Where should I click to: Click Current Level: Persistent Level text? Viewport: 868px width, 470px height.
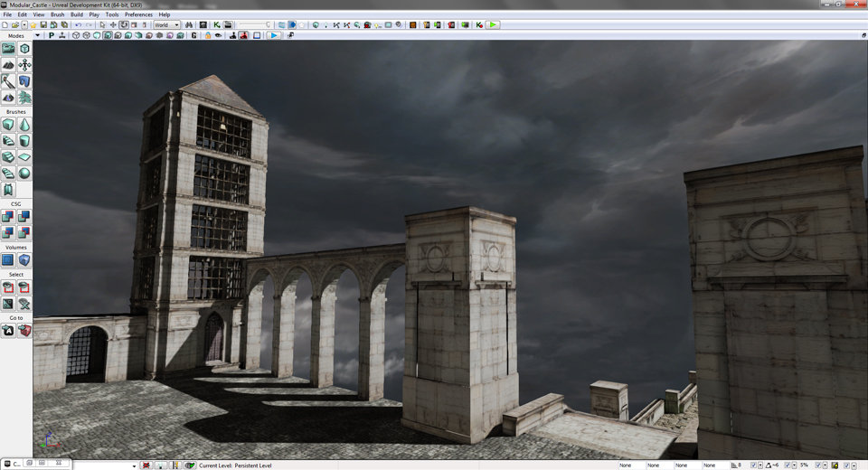point(235,465)
